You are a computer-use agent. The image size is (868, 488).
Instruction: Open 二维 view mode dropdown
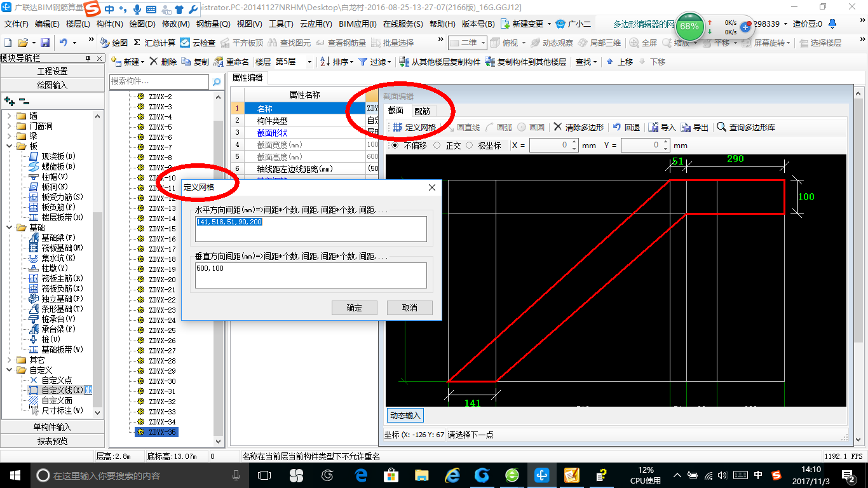click(x=483, y=43)
